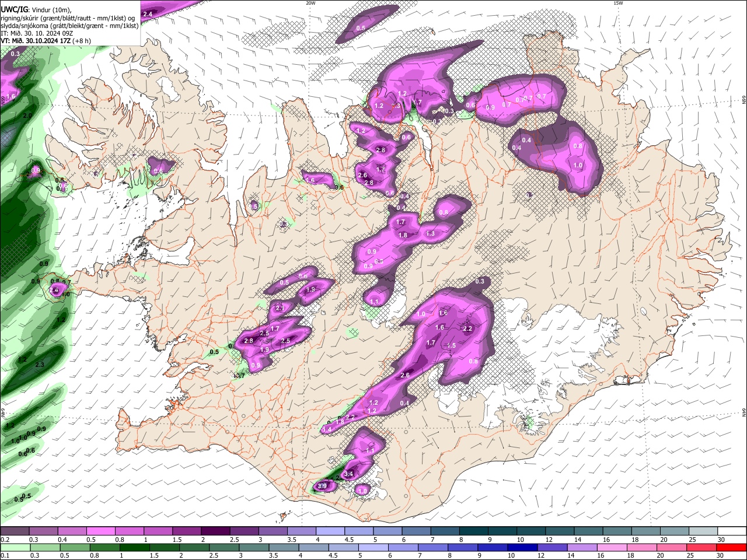Click the 3.9 snowfall value on the map
This screenshot has width=747, height=560.
[322, 485]
